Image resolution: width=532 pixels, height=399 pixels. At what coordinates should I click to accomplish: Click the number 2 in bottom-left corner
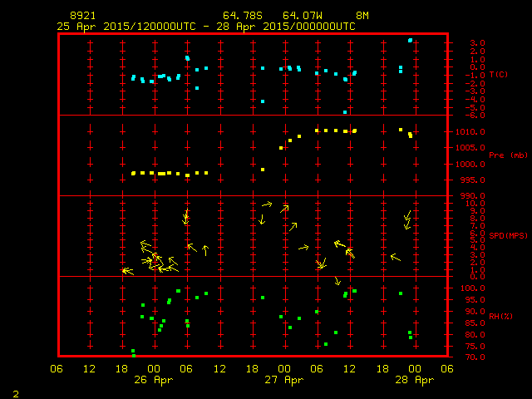coord(15,392)
